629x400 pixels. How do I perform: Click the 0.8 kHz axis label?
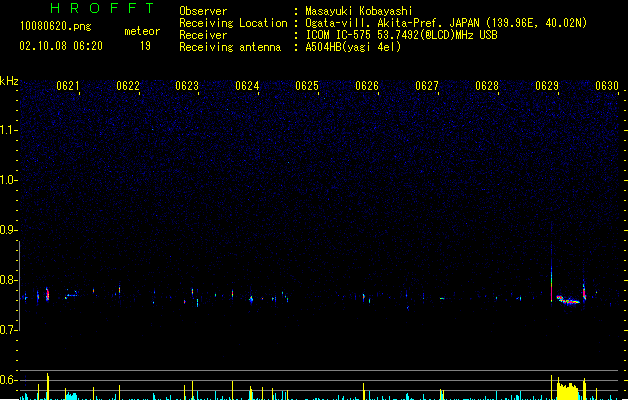coord(8,280)
